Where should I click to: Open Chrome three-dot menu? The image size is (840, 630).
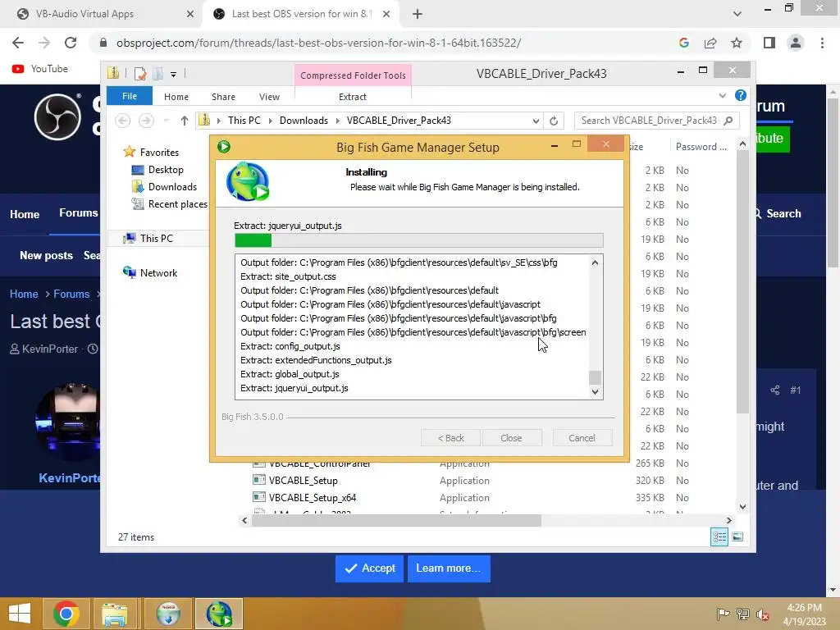click(822, 43)
